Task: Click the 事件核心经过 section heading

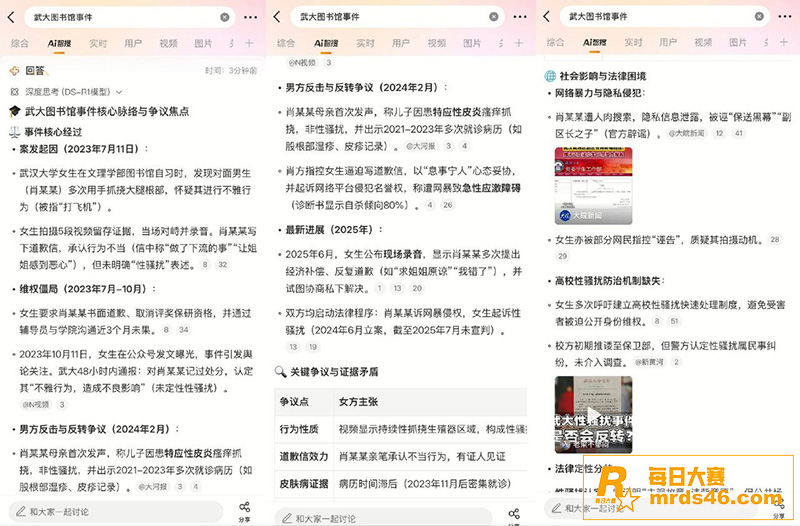Action: [x=53, y=132]
